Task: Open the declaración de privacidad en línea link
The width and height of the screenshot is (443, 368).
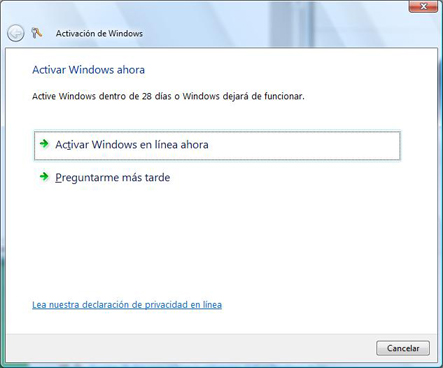Action: (x=127, y=305)
